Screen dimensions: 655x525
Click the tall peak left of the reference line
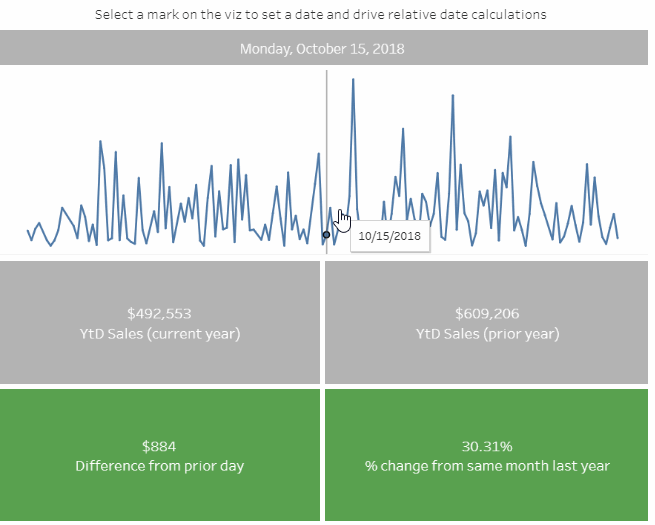[x=319, y=154]
